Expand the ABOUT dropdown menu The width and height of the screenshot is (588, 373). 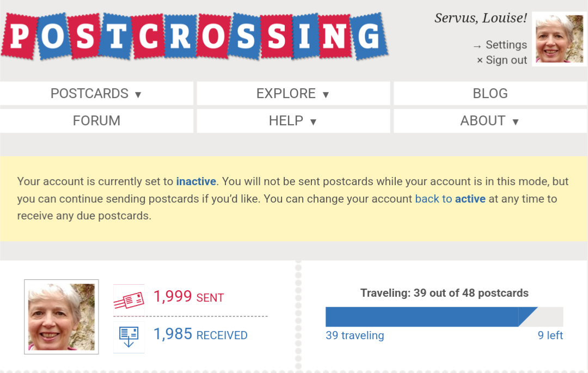490,121
